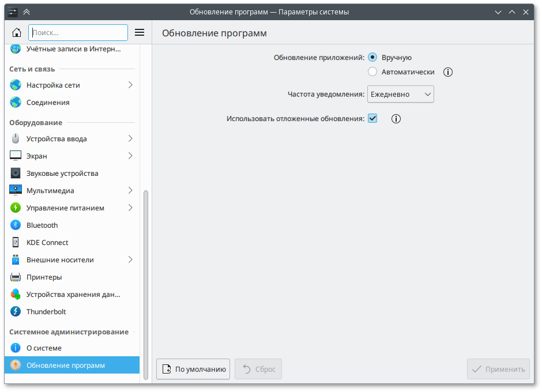Open the hamburger menu next to search
This screenshot has height=392, width=542.
pyautogui.click(x=140, y=33)
